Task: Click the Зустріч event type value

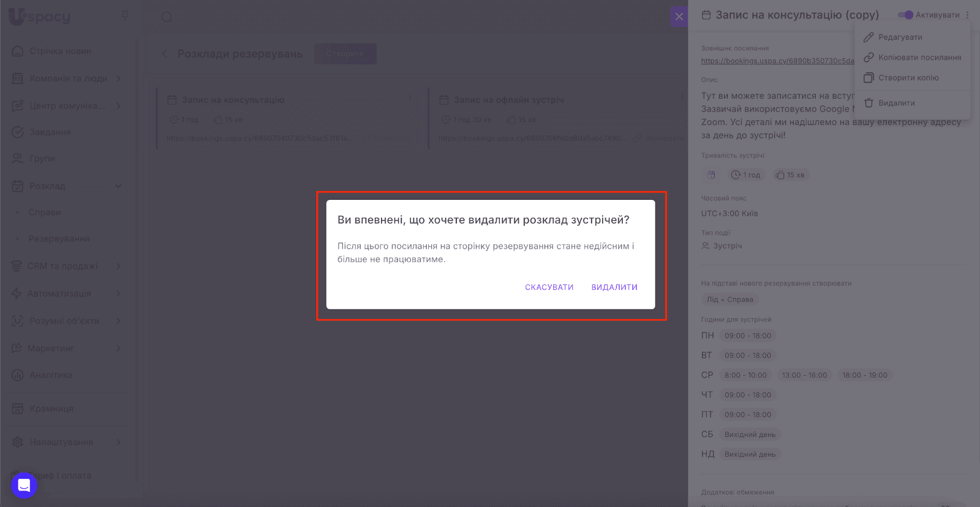Action: (x=728, y=246)
